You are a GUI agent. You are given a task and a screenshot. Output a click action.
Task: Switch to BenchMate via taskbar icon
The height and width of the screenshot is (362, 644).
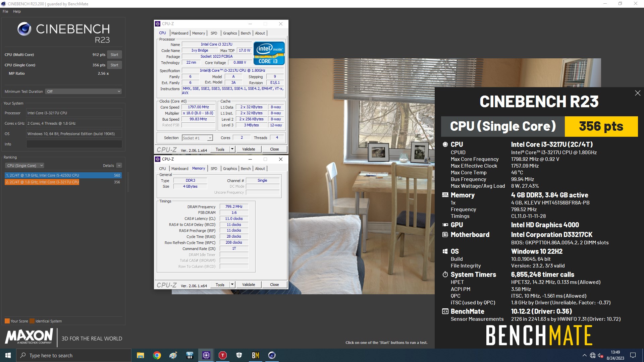click(x=255, y=355)
